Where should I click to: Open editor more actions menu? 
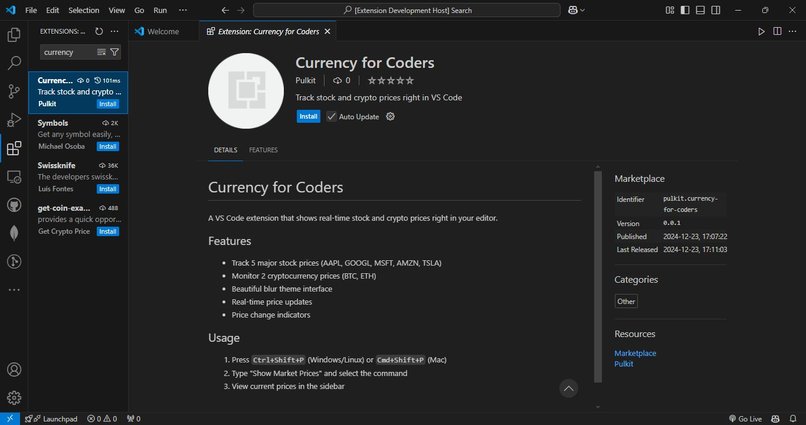793,31
